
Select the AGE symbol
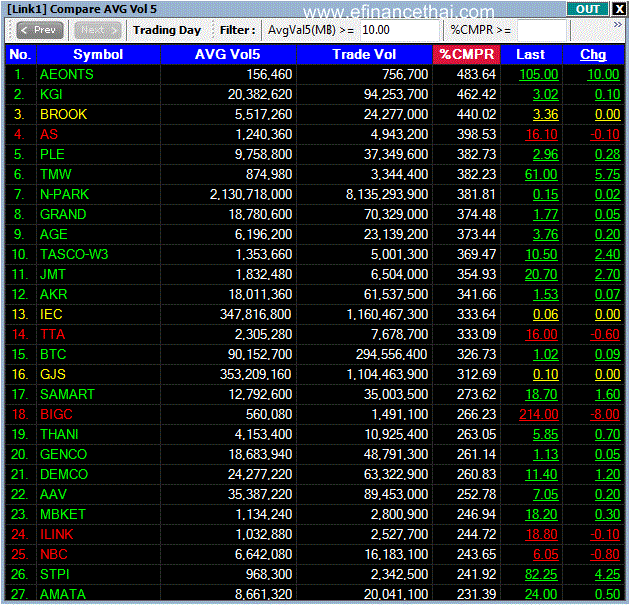pyautogui.click(x=53, y=234)
